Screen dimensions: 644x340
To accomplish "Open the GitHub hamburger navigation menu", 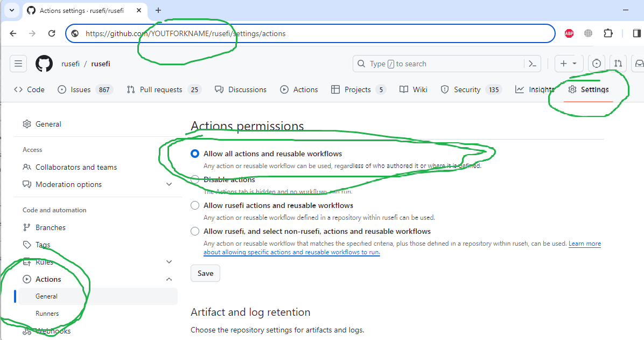I will (x=18, y=64).
